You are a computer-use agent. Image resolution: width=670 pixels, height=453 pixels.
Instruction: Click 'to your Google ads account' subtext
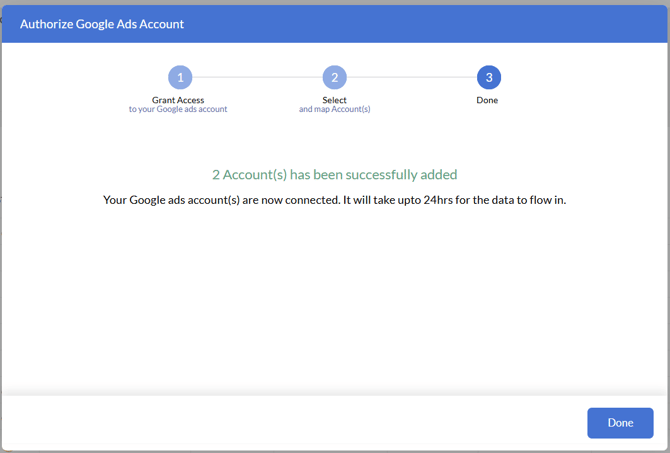178,109
